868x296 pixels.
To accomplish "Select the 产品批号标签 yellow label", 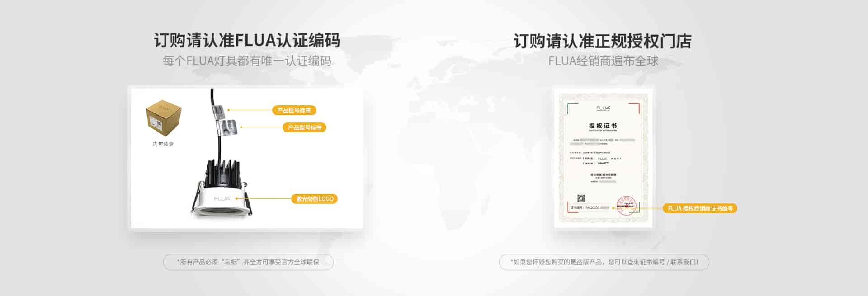I will 294,110.
